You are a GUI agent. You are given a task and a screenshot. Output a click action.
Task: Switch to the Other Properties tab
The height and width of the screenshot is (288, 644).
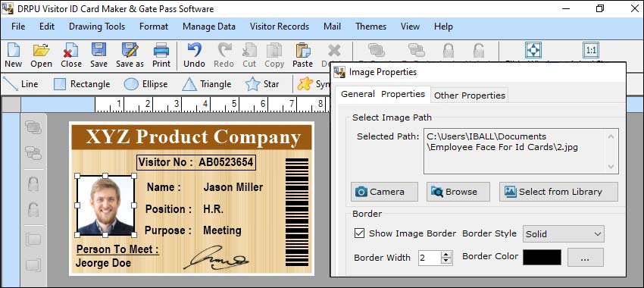pos(470,95)
